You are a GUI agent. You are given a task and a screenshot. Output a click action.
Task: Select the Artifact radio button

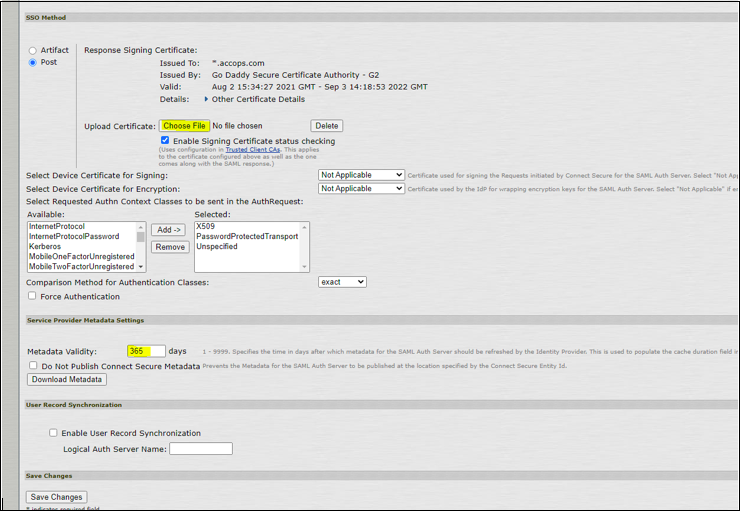[33, 50]
